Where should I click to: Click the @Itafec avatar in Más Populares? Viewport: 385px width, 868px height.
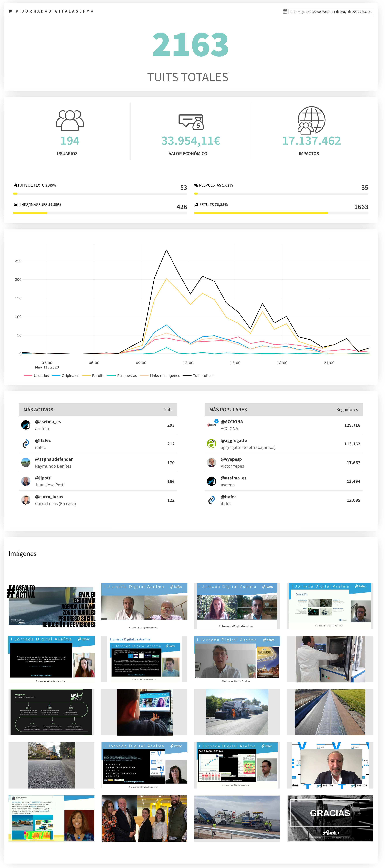click(212, 500)
